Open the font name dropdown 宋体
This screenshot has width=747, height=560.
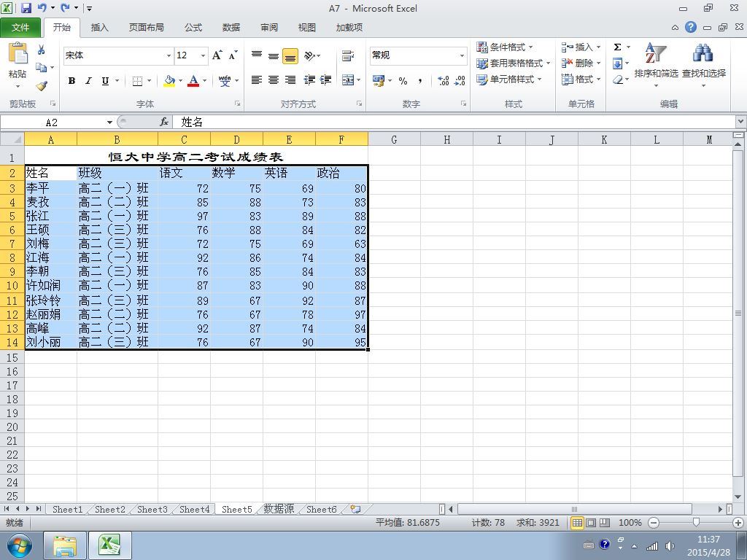tap(169, 55)
